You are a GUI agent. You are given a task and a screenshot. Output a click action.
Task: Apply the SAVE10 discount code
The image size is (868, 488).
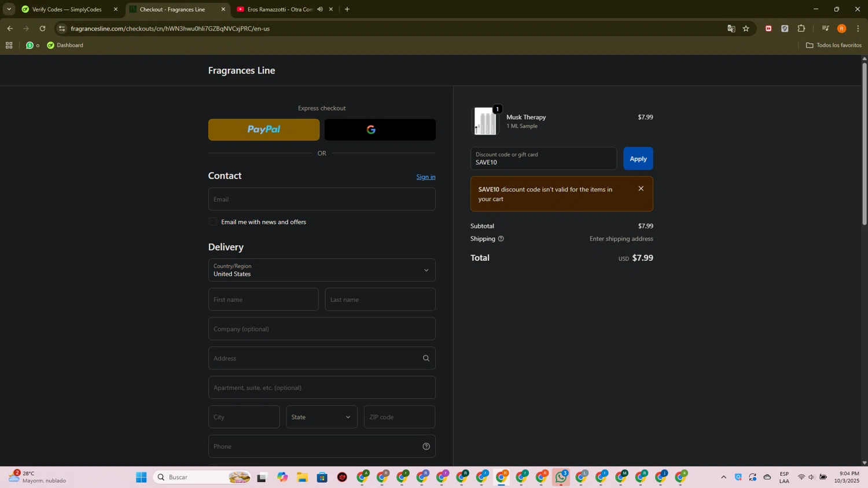pyautogui.click(x=638, y=158)
